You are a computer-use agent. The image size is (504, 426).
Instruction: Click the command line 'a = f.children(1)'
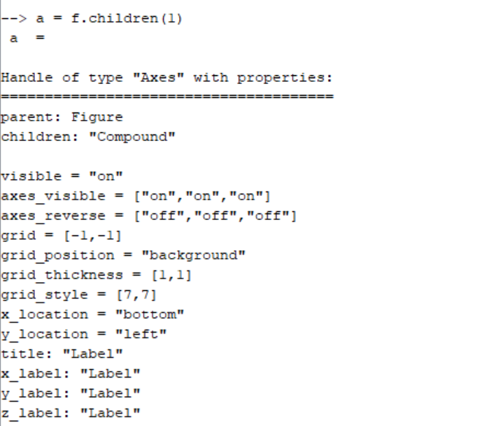109,18
